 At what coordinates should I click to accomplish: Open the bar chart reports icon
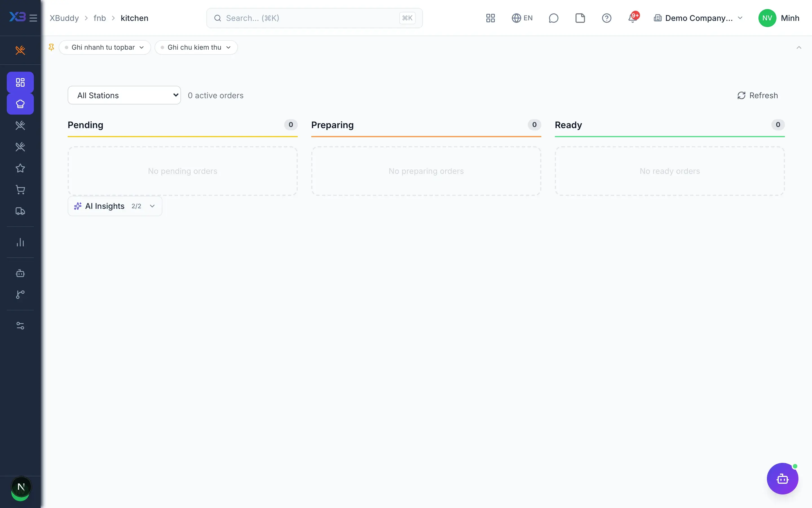pyautogui.click(x=20, y=242)
